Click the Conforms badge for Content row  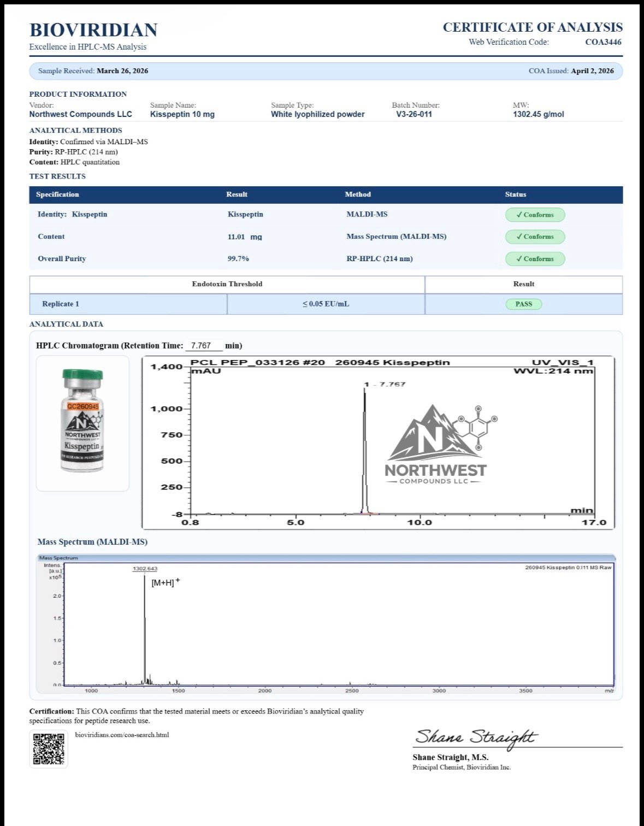[x=535, y=237]
